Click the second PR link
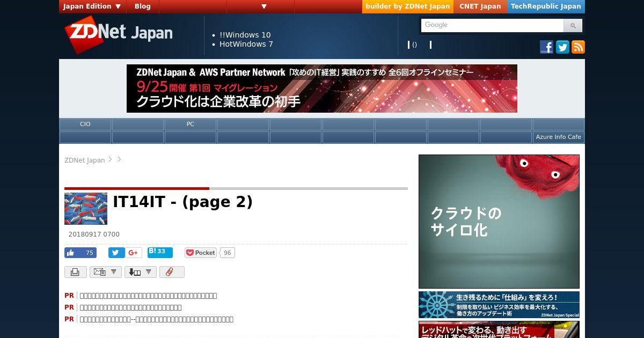 coord(130,307)
